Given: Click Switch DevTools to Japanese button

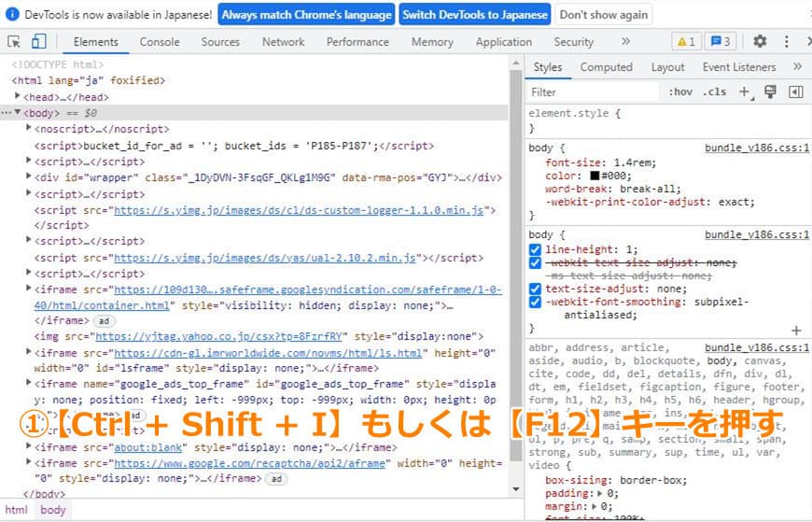Looking at the screenshot, I should [x=475, y=15].
